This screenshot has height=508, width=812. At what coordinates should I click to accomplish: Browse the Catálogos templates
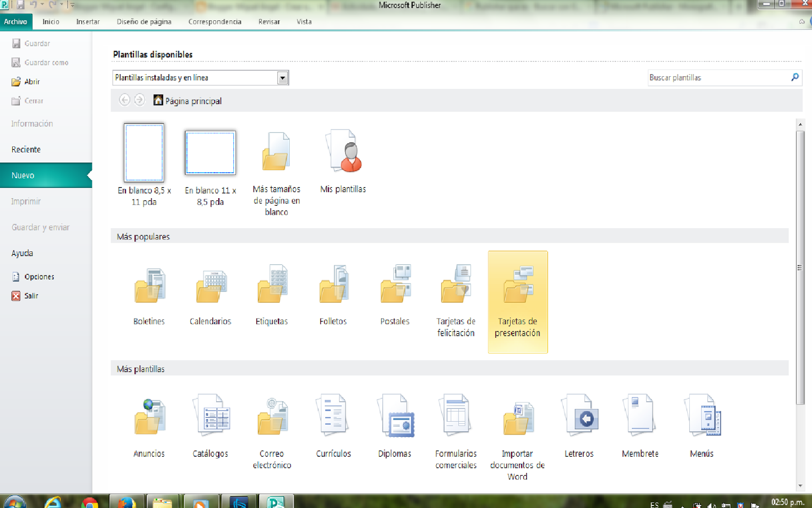click(211, 427)
